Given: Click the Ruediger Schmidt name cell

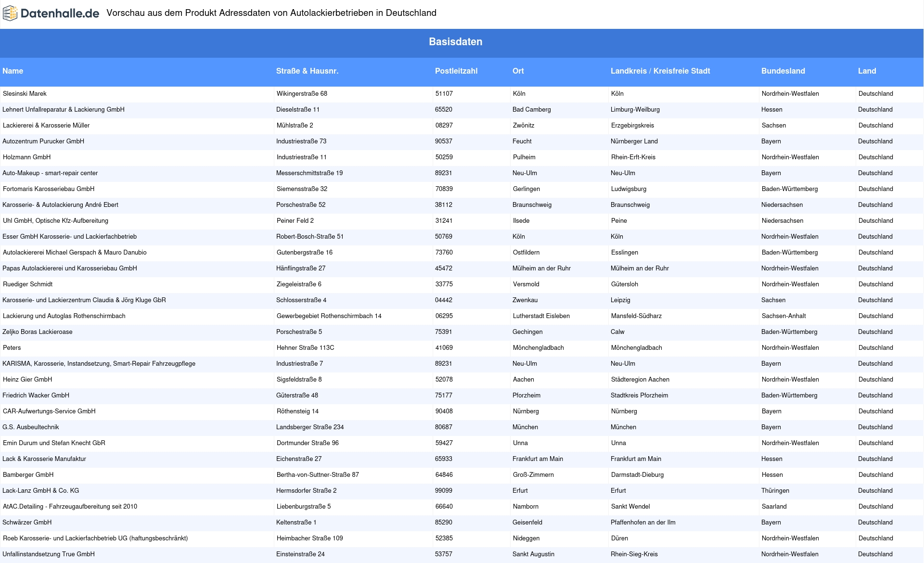Looking at the screenshot, I should click(x=27, y=284).
